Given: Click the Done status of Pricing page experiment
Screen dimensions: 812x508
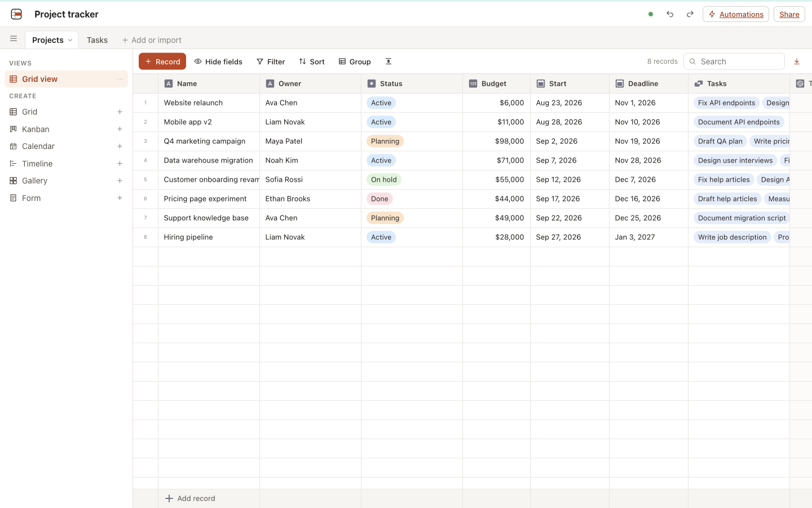Looking at the screenshot, I should point(379,199).
